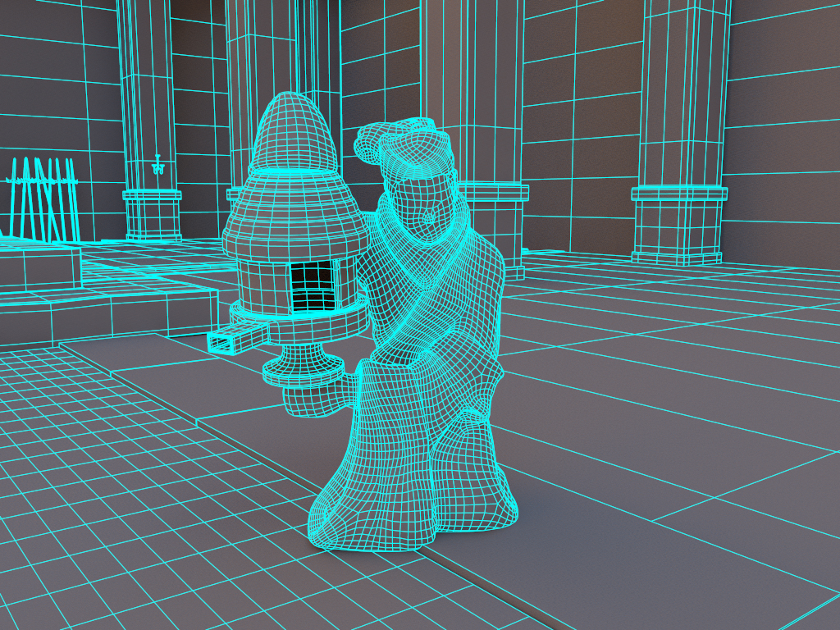The image size is (840, 630).
Task: Click the small emblem on left column
Action: [x=157, y=167]
